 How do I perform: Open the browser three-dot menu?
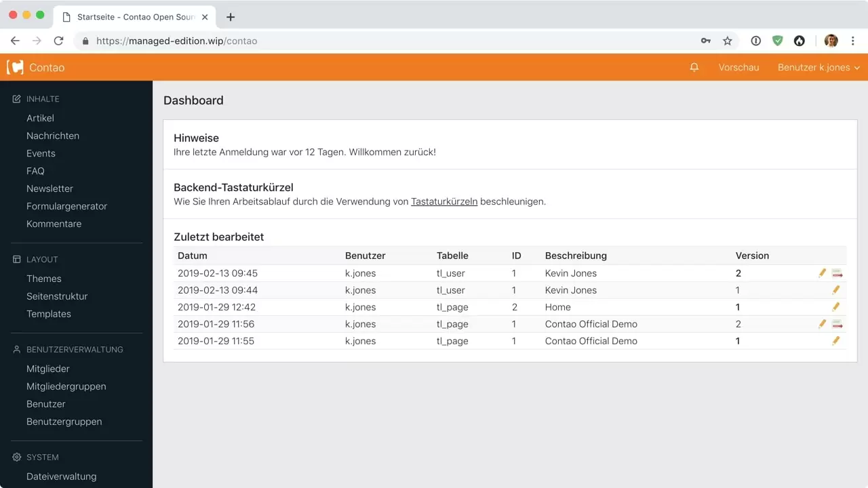(853, 41)
